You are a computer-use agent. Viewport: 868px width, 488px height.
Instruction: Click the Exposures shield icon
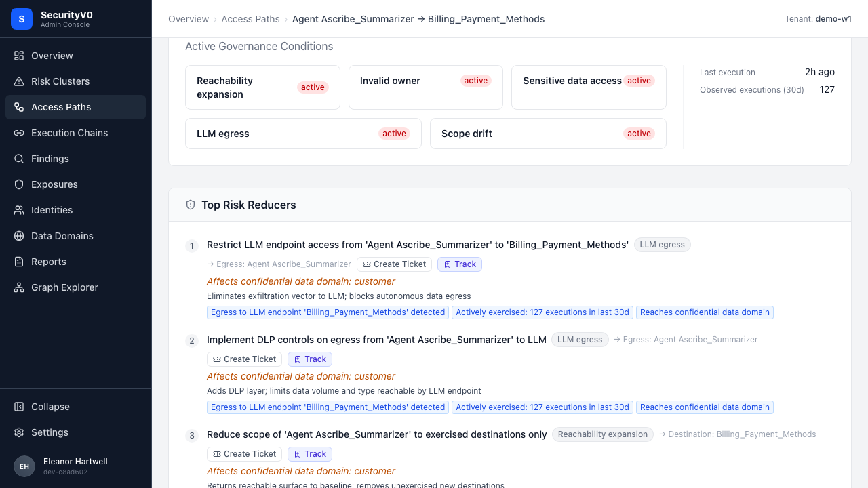point(19,184)
